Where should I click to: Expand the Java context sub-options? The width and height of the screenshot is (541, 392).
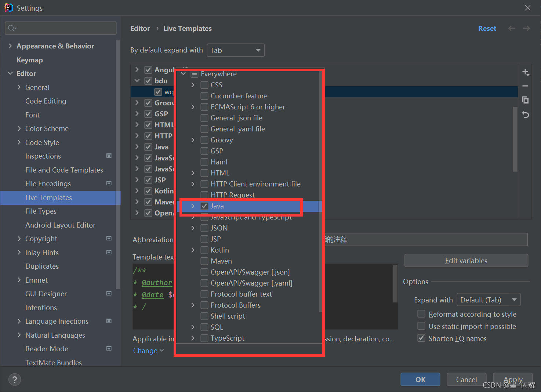tap(193, 206)
